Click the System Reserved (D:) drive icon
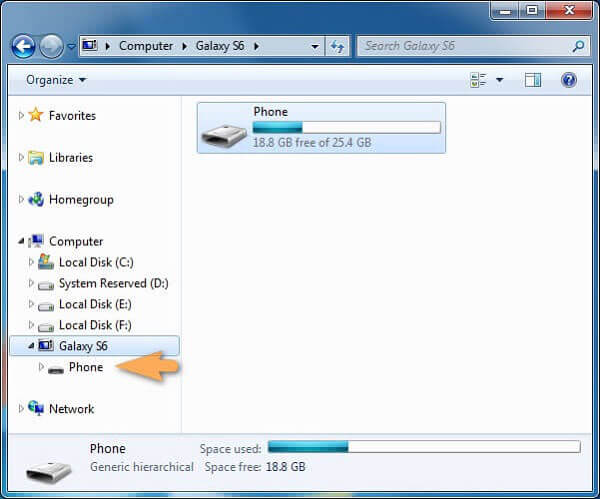600x499 pixels. point(46,285)
